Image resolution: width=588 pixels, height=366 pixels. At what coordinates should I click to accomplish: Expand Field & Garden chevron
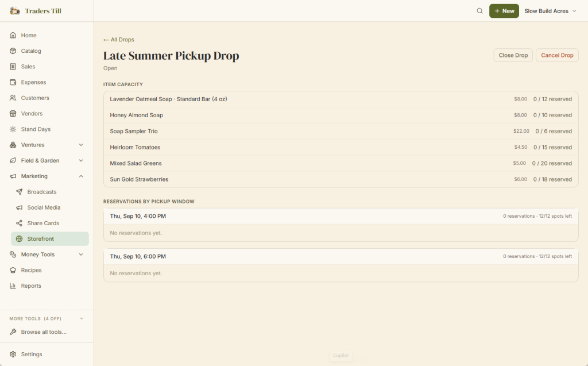click(x=81, y=161)
